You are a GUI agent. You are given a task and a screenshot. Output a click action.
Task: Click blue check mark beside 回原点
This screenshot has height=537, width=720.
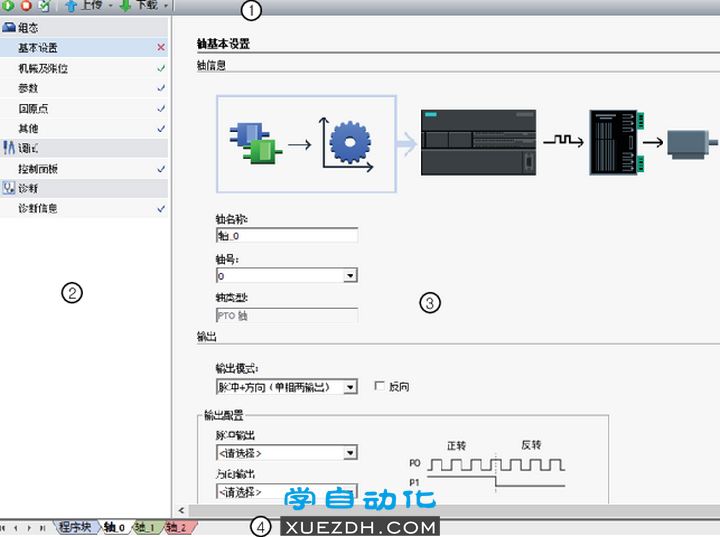pyautogui.click(x=161, y=109)
